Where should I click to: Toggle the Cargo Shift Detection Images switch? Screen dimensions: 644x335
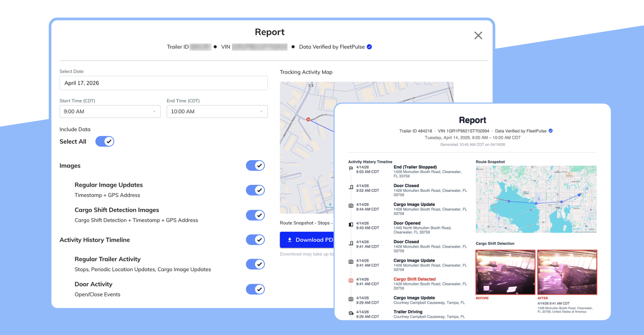[255, 215]
